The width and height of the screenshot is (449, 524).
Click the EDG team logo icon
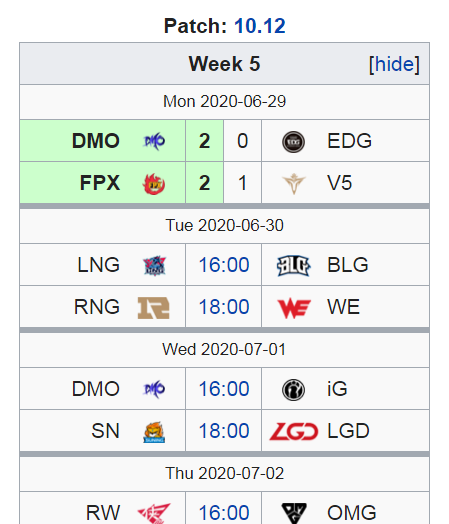[293, 142]
